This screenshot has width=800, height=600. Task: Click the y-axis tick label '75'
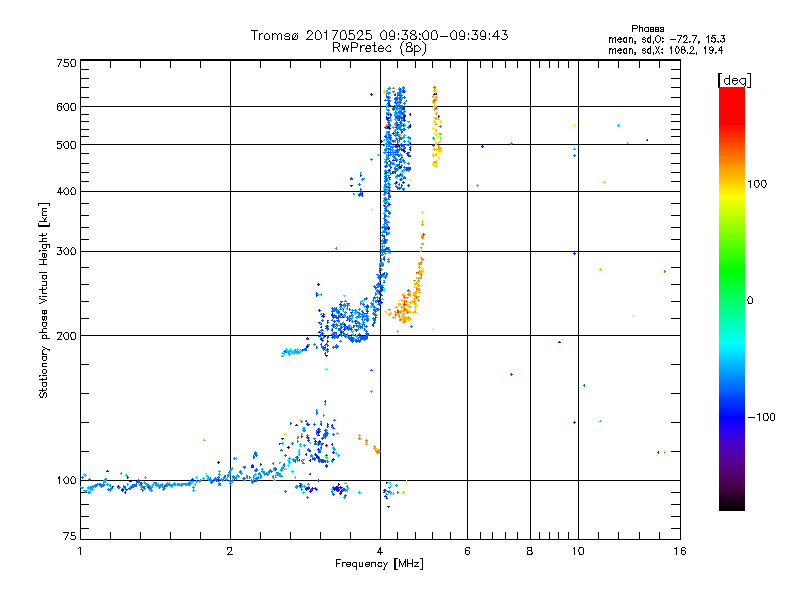click(70, 536)
